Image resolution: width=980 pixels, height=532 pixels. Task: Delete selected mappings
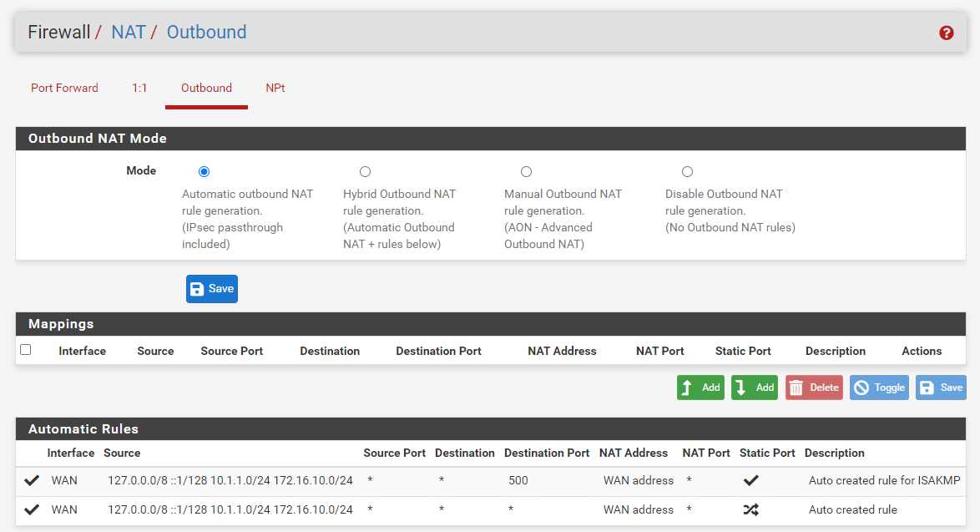814,388
